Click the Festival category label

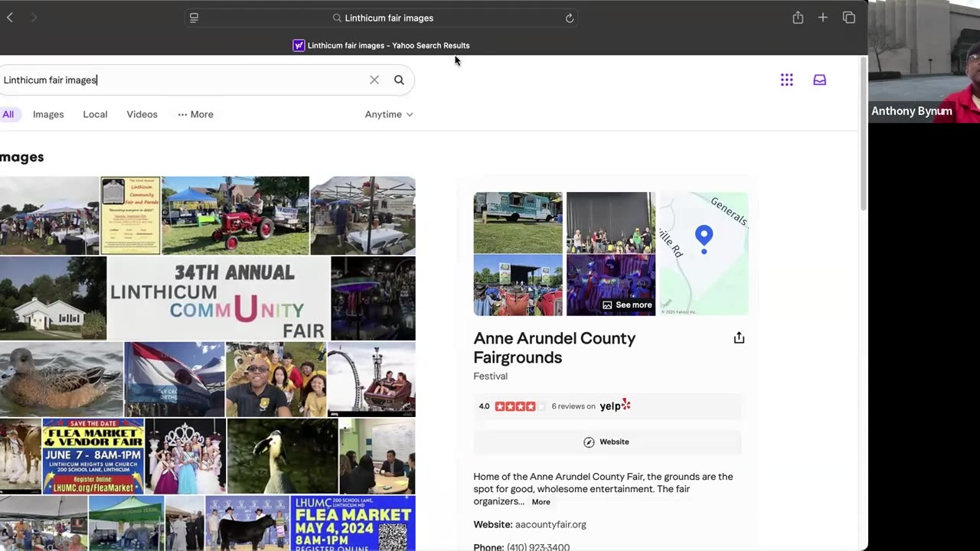(x=490, y=376)
